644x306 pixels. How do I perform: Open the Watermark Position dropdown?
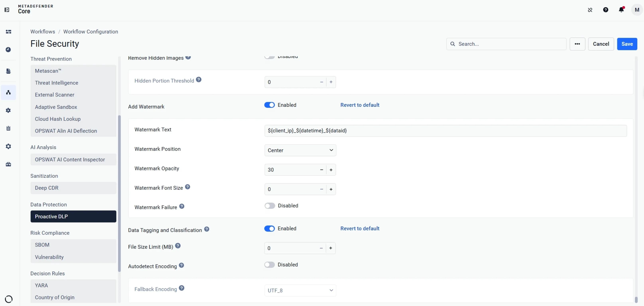pyautogui.click(x=300, y=150)
